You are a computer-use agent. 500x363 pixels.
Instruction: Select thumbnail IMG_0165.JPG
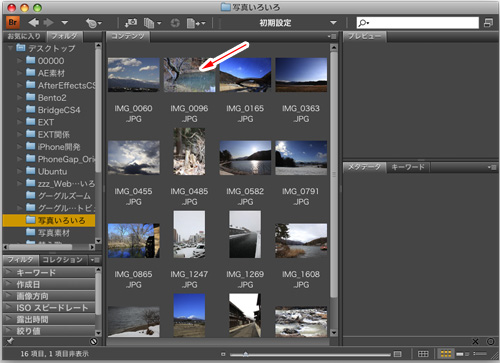click(x=245, y=75)
